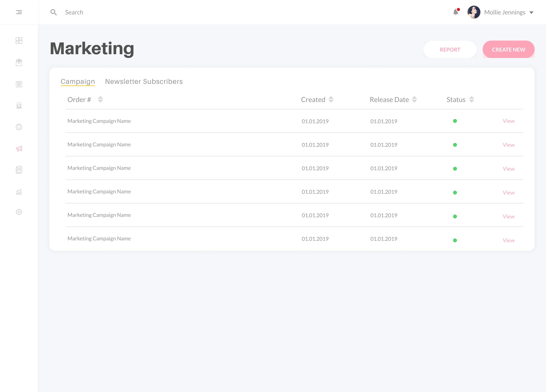The image size is (546, 392).
Task: Open the dashboard grid icon in sidebar
Action: [x=19, y=40]
